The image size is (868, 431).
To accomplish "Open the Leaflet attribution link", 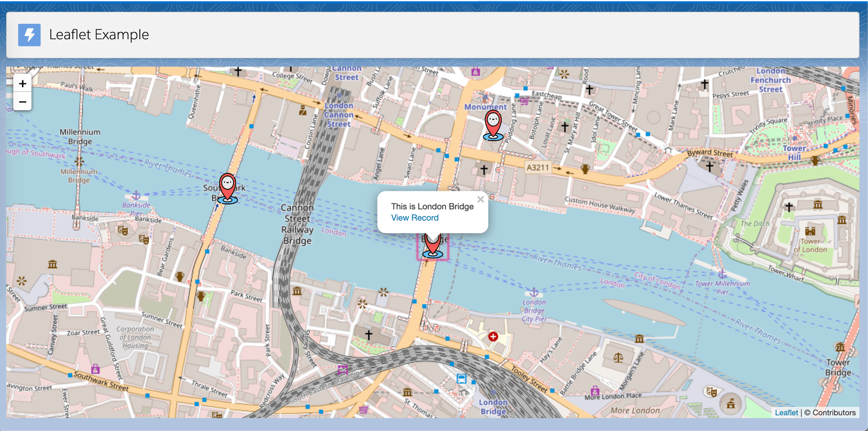I will pos(786,412).
